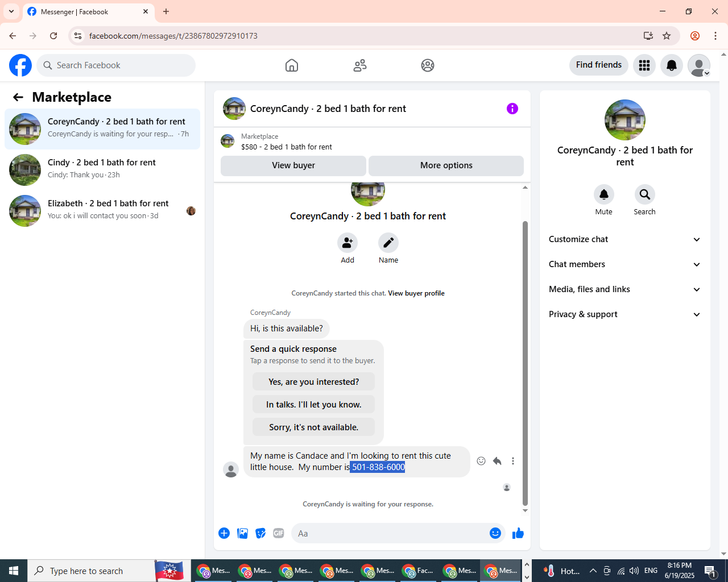Open more options for Candace's message
Screen dimensions: 728x582
pos(513,461)
